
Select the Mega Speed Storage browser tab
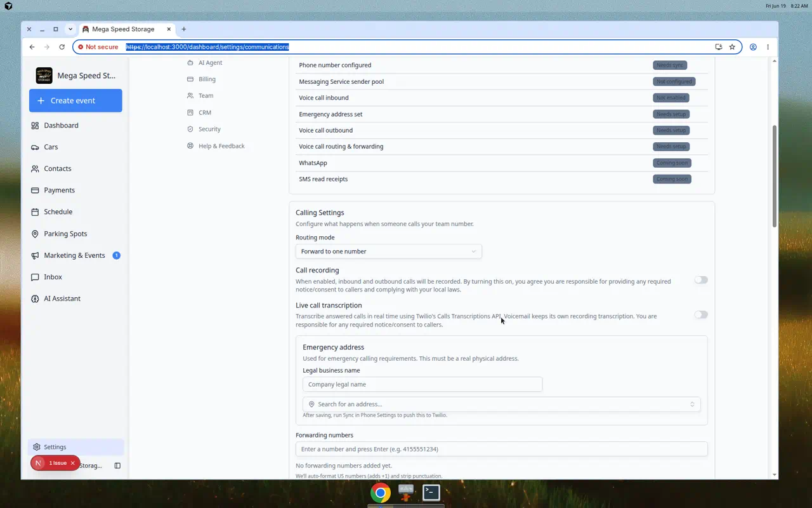(x=127, y=29)
